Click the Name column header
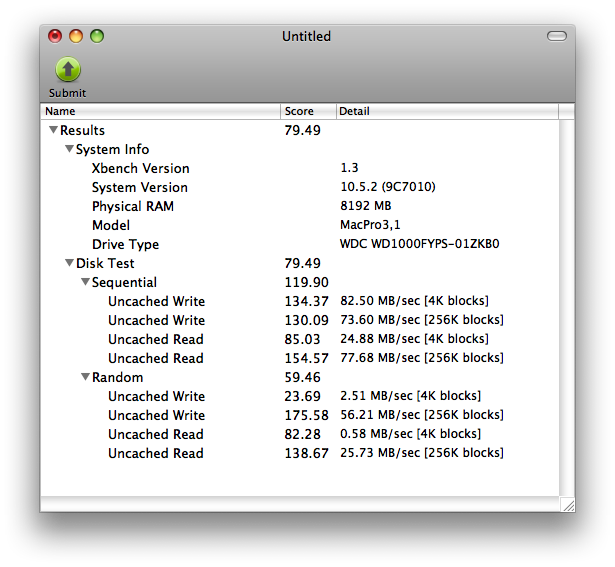The width and height of the screenshot is (615, 567). point(161,111)
